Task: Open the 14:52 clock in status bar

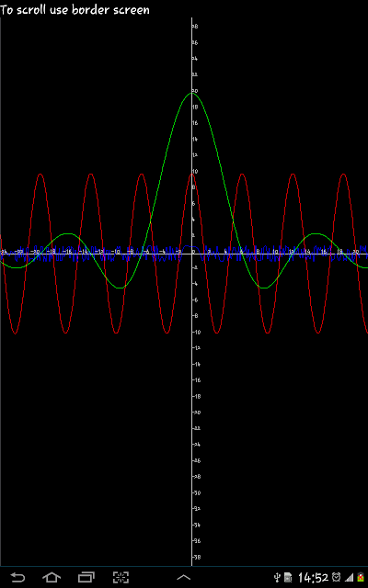Action: point(313,578)
